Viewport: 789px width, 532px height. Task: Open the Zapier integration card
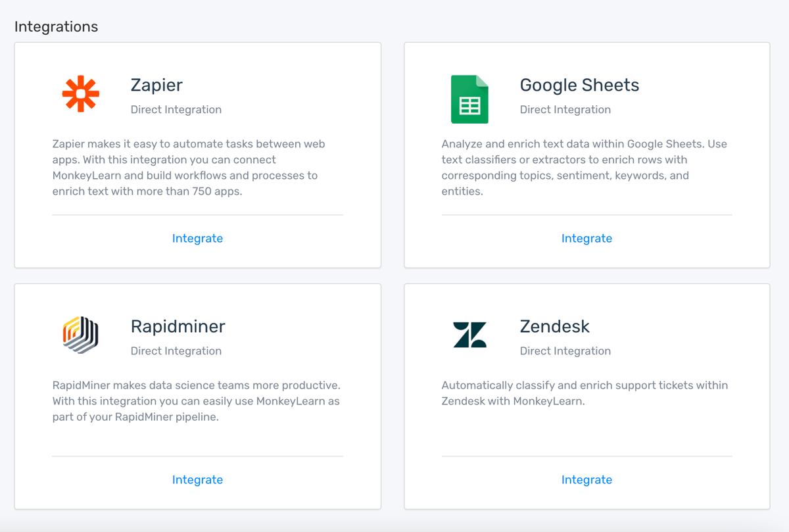tap(197, 155)
